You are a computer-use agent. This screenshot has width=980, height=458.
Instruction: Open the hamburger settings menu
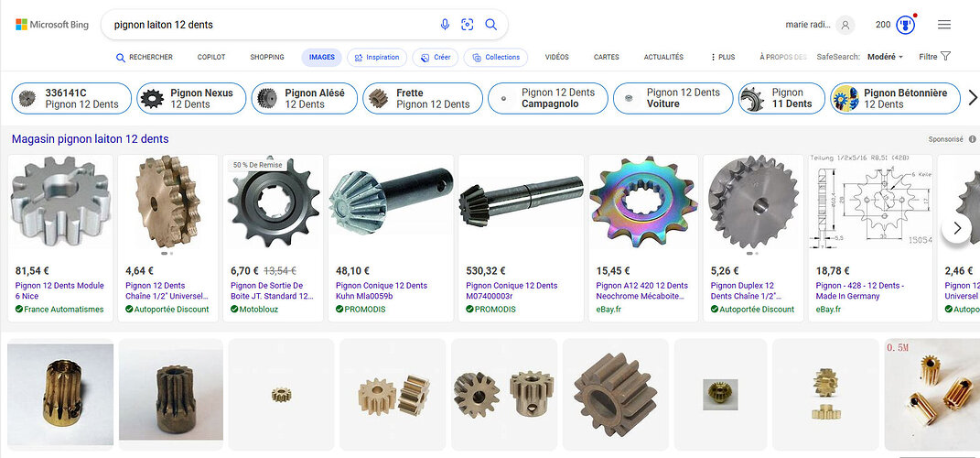pos(944,25)
